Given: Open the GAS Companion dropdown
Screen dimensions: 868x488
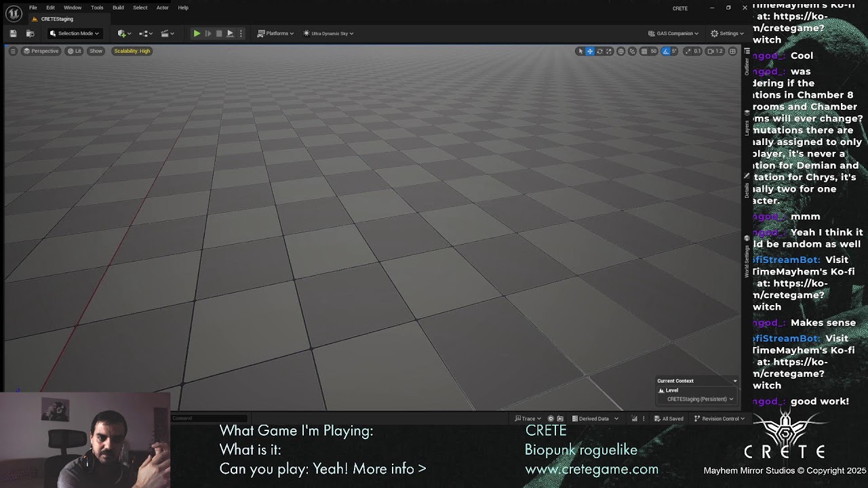Looking at the screenshot, I should [673, 33].
